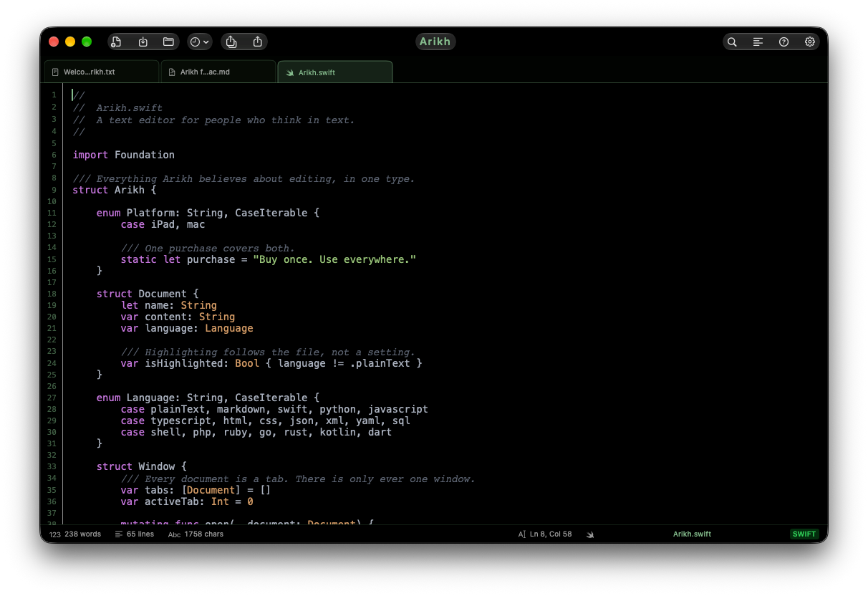Open the recent files clock dropdown

200,42
